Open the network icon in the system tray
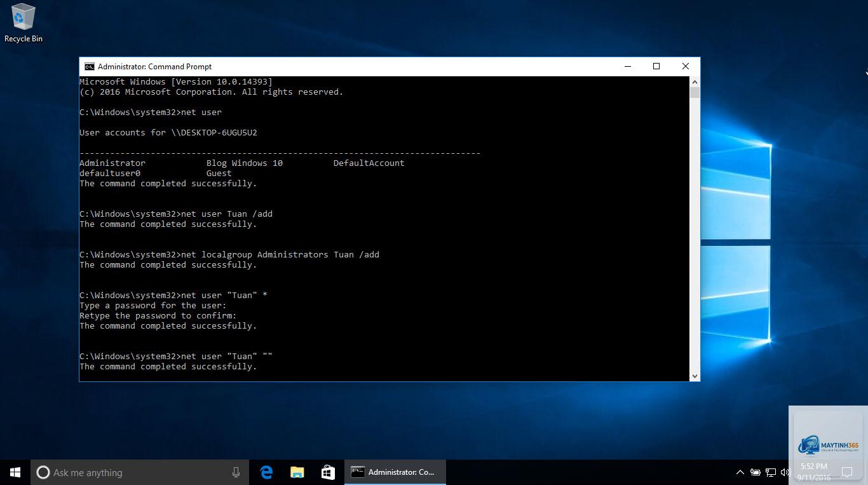The height and width of the screenshot is (485, 868). (771, 472)
